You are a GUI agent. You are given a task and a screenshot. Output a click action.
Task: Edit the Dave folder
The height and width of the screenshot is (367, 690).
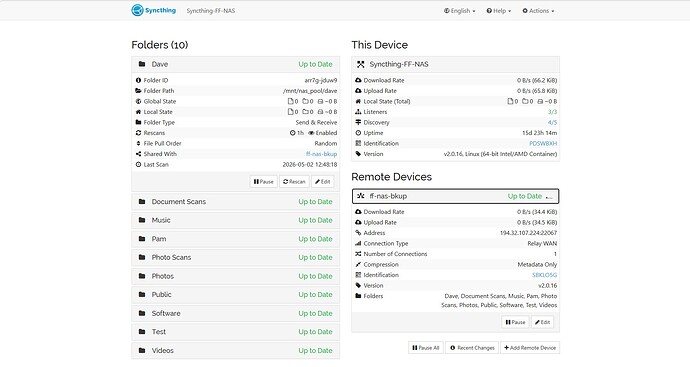(323, 181)
